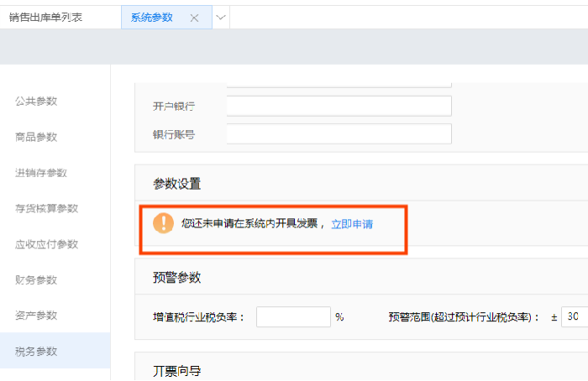The height and width of the screenshot is (381, 588).
Task: Choose 财务参数 in the sidebar
Action: (x=36, y=279)
